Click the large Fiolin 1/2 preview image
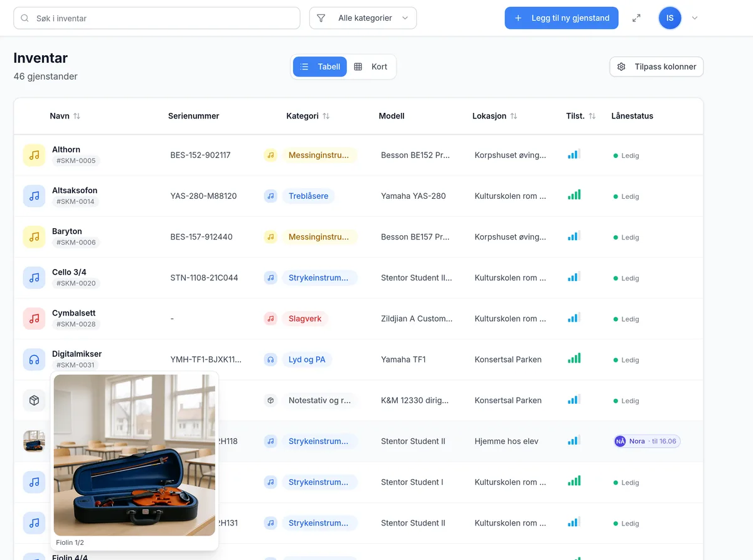 pos(134,455)
